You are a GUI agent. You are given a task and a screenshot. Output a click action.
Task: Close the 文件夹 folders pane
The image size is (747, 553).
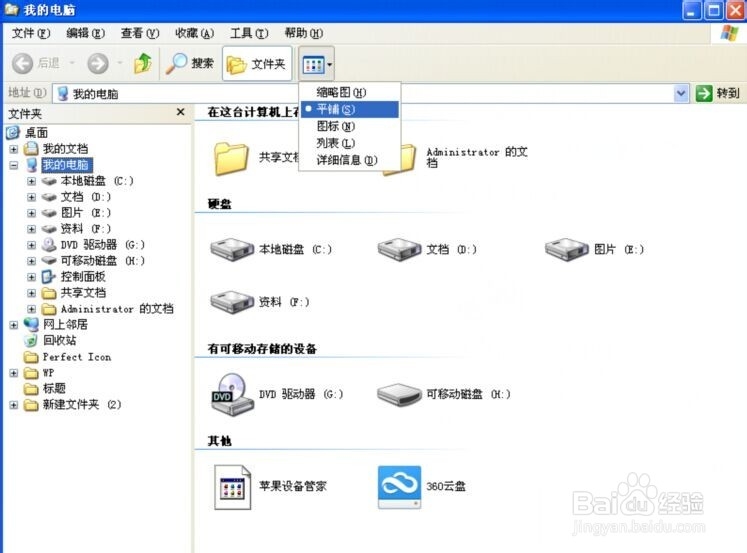tap(181, 112)
